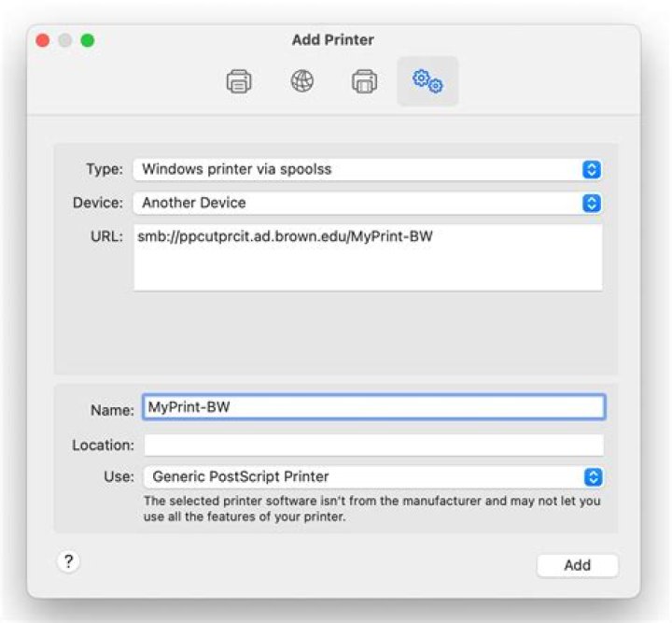Minimize the window with yellow button
Screen dimensions: 672x623
pyautogui.click(x=65, y=41)
